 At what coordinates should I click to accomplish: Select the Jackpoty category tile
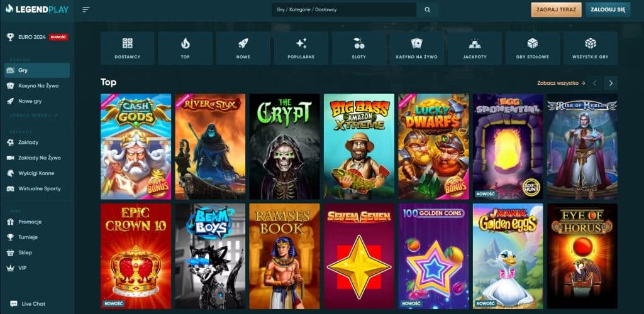(x=474, y=48)
